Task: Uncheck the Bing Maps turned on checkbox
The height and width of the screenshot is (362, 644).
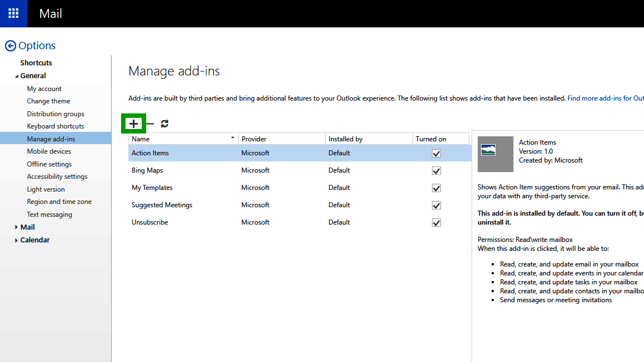Action: 436,170
